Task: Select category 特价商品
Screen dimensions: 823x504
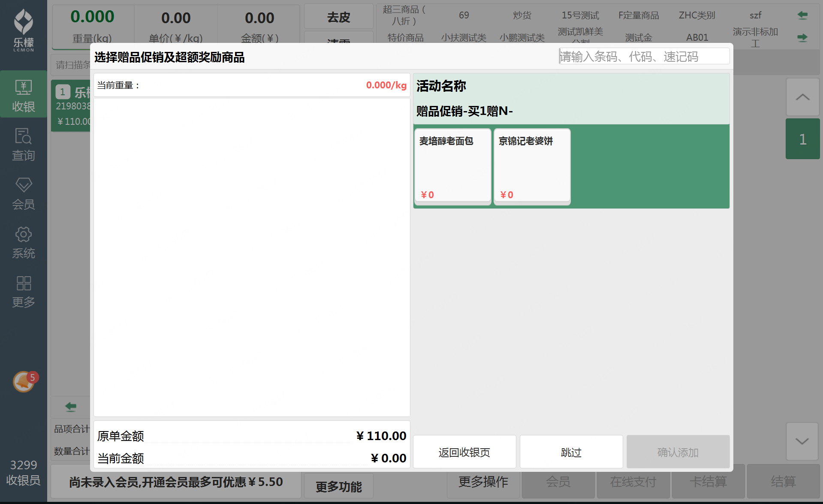Action: tap(405, 37)
